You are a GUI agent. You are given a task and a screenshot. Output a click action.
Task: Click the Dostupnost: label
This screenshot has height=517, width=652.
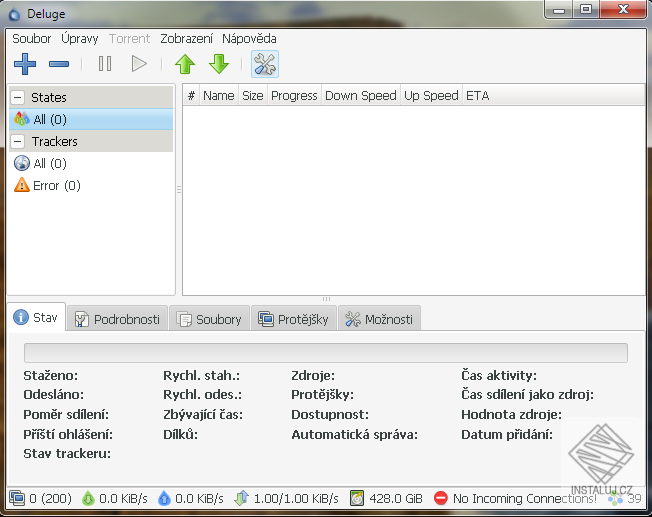pos(330,414)
